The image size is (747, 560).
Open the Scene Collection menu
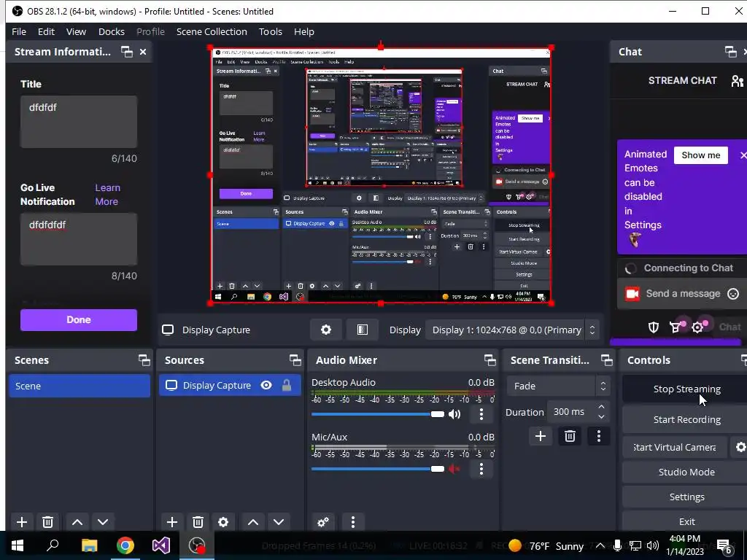[x=212, y=31]
